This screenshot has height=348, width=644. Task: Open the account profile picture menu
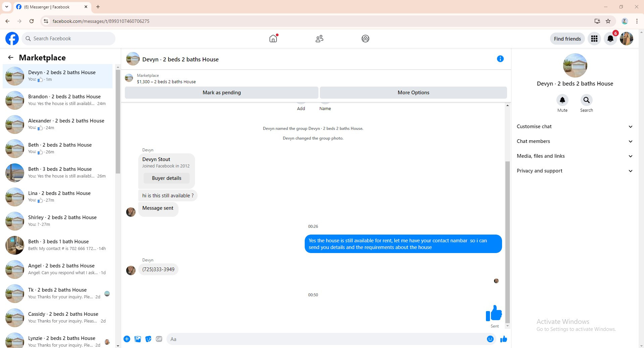coord(627,39)
